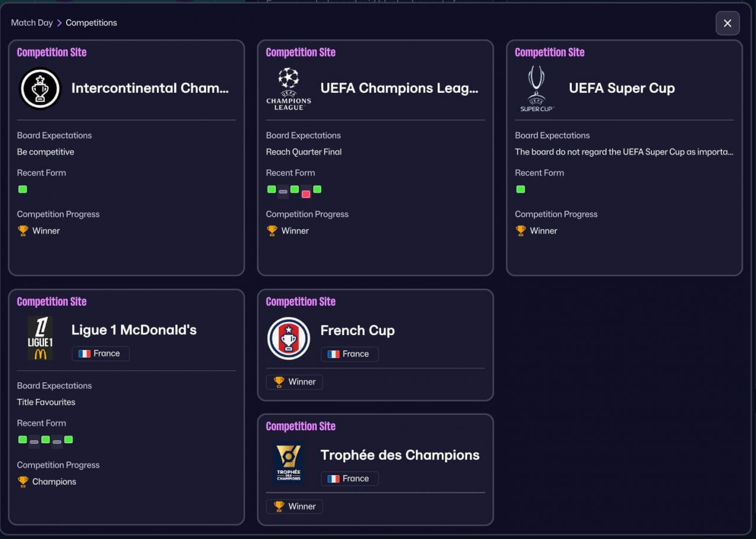The width and height of the screenshot is (756, 539).
Task: Close the Competitions overlay with X
Action: [728, 23]
